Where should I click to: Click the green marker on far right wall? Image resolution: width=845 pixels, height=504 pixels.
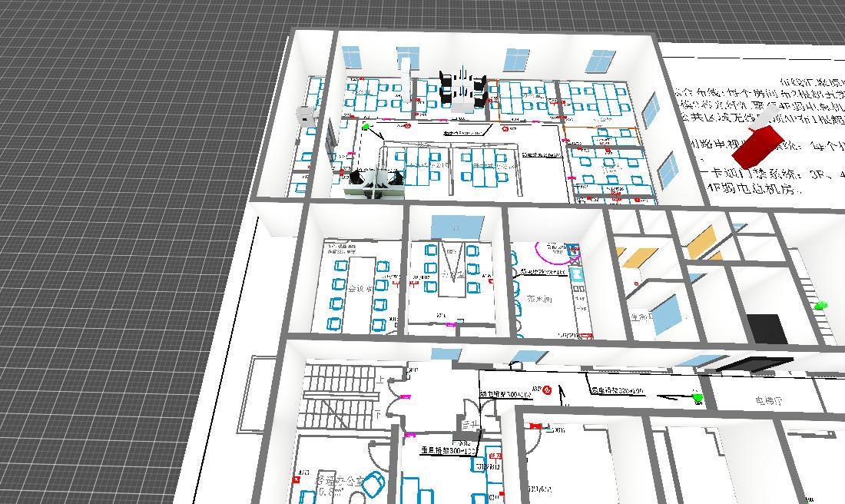click(820, 306)
